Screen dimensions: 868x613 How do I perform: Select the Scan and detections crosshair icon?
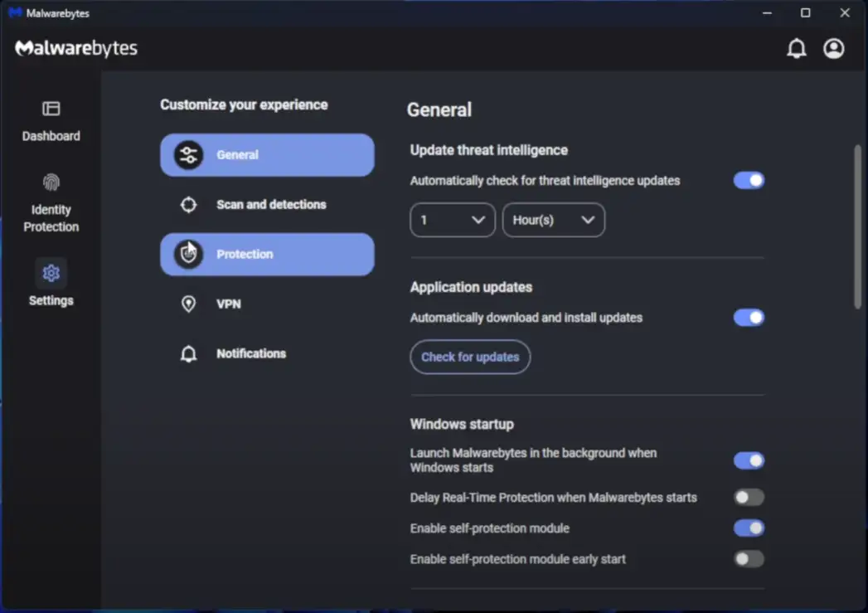click(x=189, y=205)
